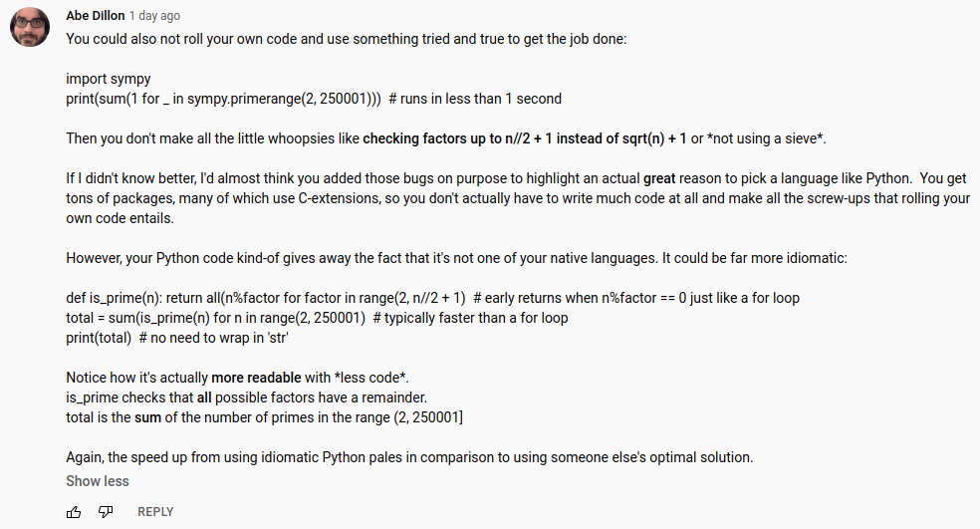Collapse the comment with Show less
The width and height of the screenshot is (980, 529).
[98, 481]
